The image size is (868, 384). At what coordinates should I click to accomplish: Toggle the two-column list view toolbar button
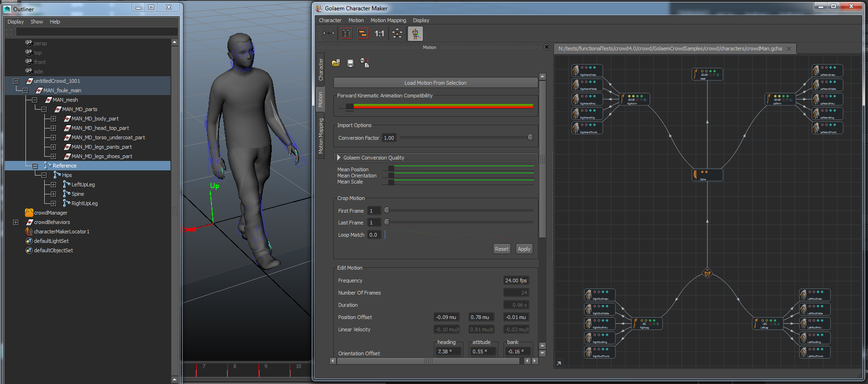click(346, 33)
